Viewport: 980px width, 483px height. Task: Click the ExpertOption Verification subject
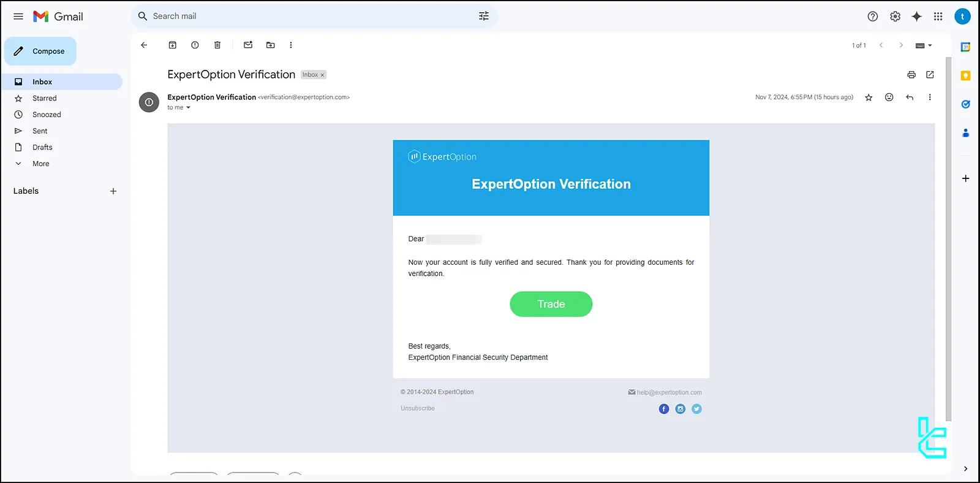(x=232, y=74)
